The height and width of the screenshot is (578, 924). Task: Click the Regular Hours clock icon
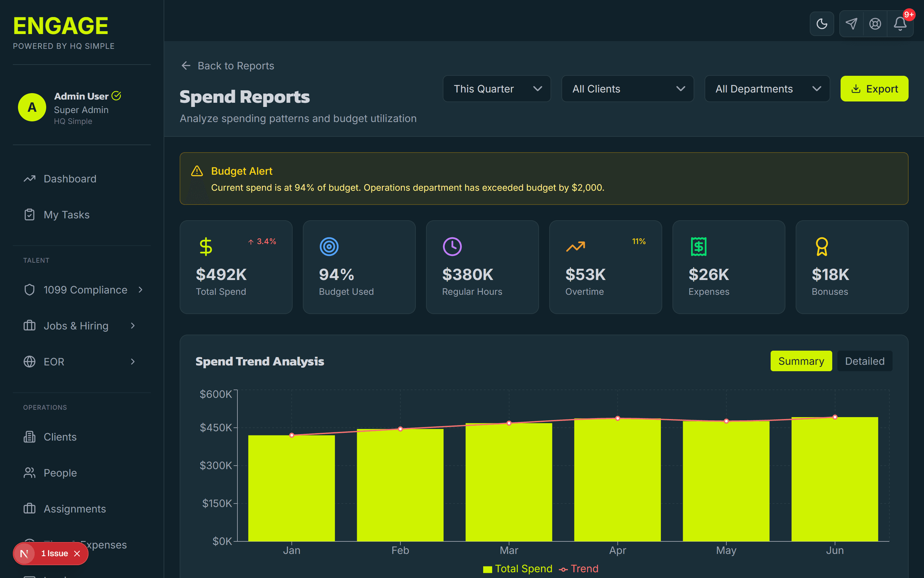click(x=452, y=247)
